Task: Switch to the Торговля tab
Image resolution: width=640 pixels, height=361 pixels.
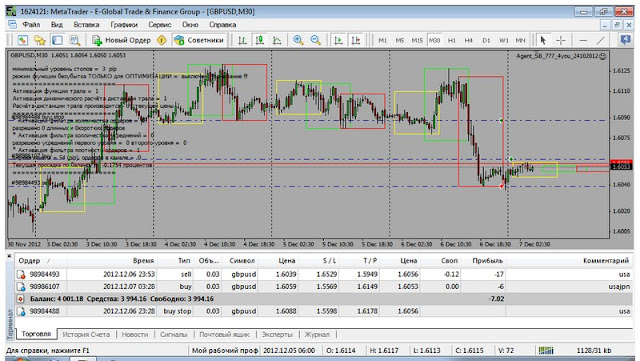Action: (36, 334)
